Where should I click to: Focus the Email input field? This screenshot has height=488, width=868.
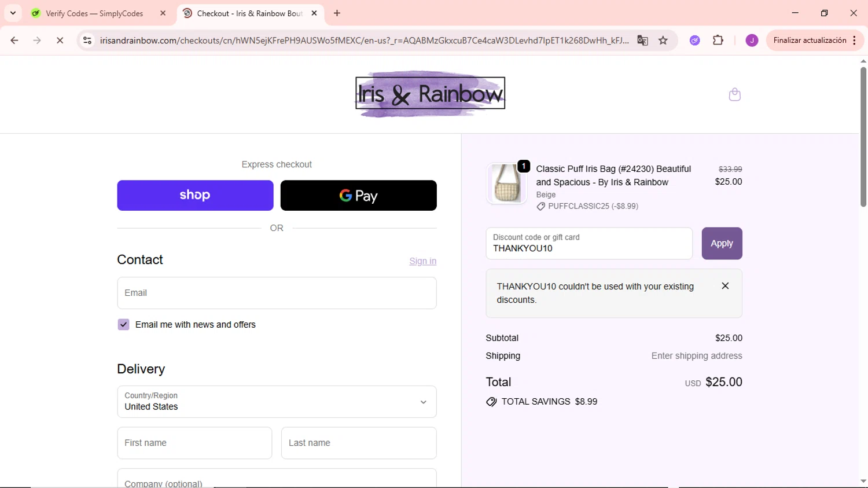pos(277,293)
